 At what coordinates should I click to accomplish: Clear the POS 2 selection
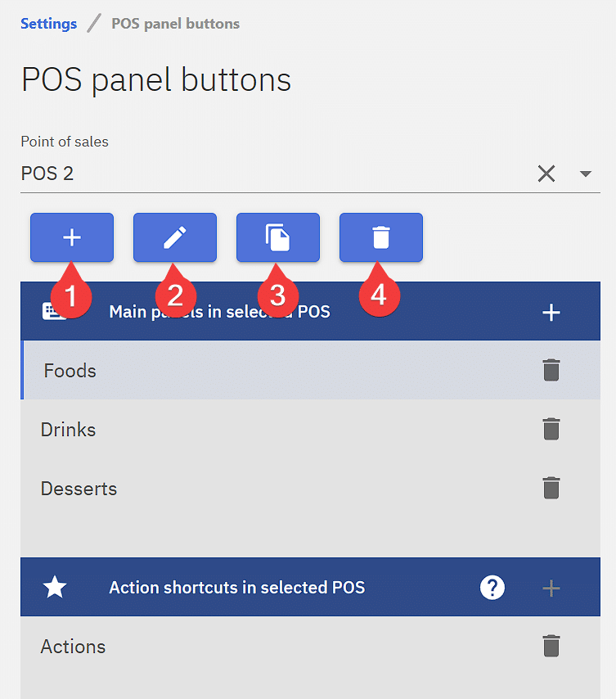tap(546, 174)
